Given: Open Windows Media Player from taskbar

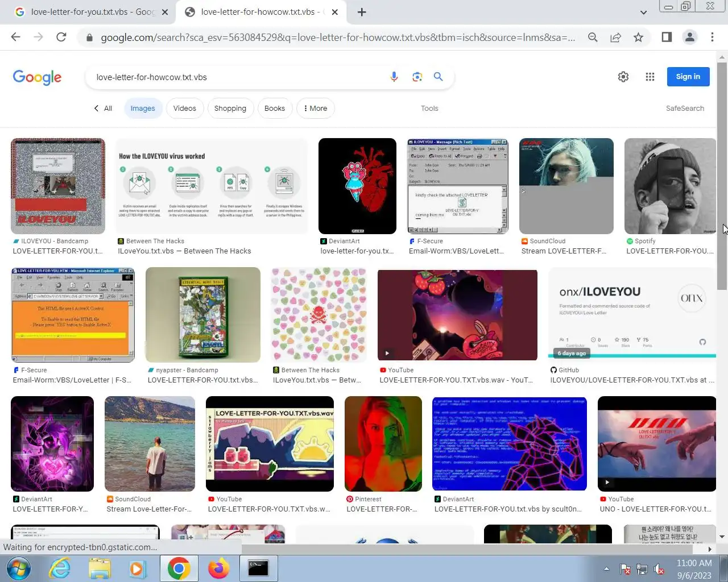Looking at the screenshot, I should [x=138, y=568].
